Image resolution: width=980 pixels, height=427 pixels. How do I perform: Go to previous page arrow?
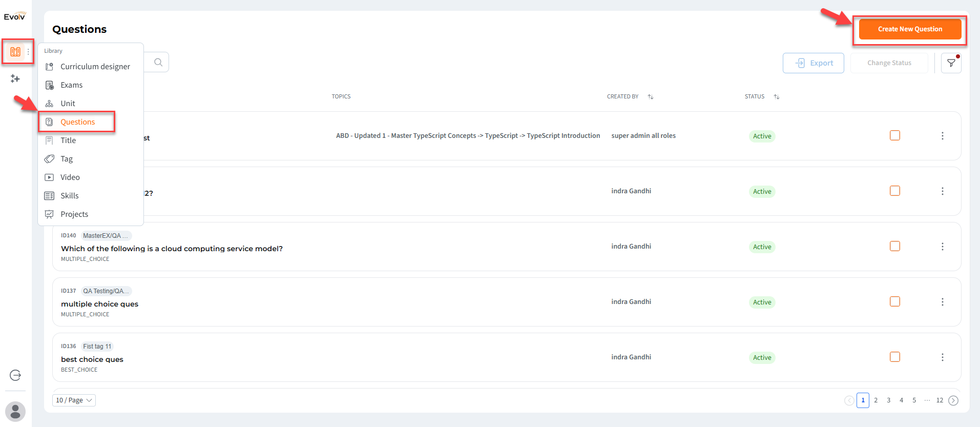pyautogui.click(x=849, y=400)
